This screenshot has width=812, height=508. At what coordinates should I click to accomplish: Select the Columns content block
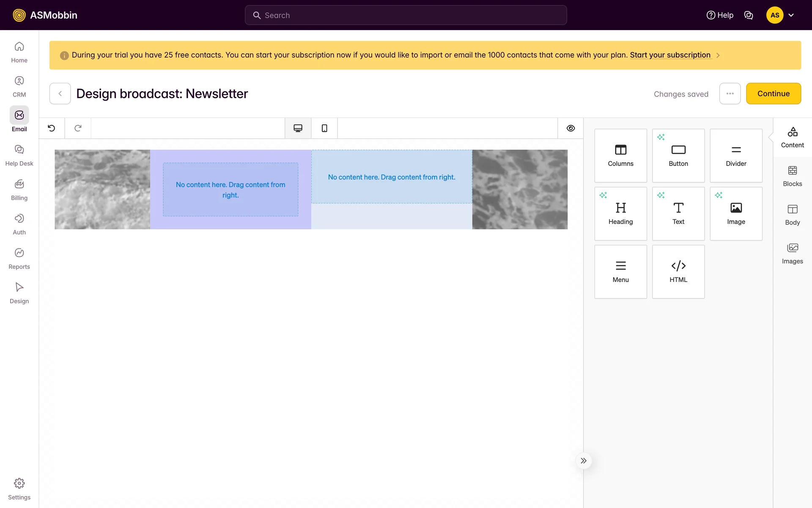tap(620, 155)
